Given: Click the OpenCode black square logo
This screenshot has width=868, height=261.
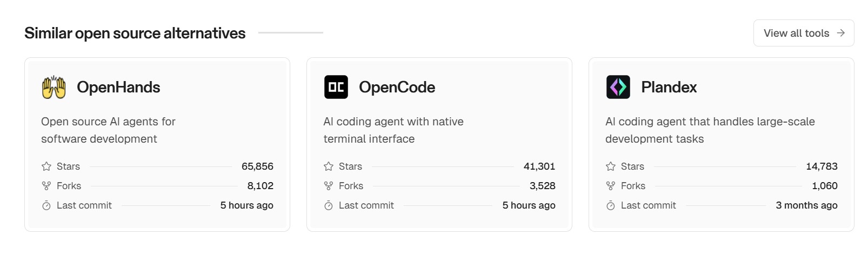Looking at the screenshot, I should point(336,87).
